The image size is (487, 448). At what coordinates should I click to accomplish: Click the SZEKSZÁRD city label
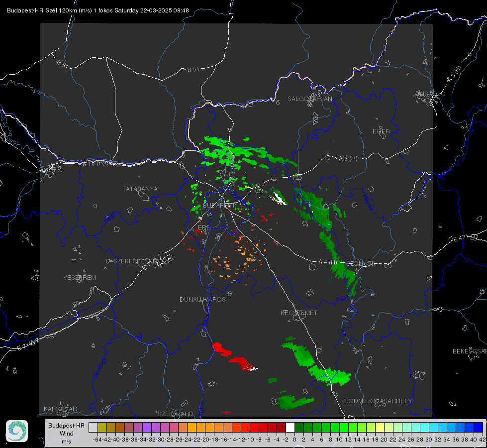tap(176, 414)
